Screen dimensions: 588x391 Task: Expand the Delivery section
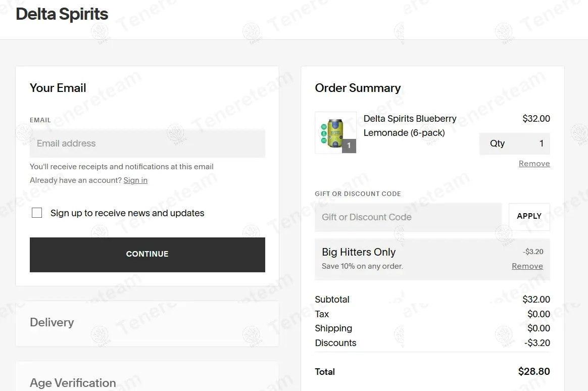pos(147,323)
